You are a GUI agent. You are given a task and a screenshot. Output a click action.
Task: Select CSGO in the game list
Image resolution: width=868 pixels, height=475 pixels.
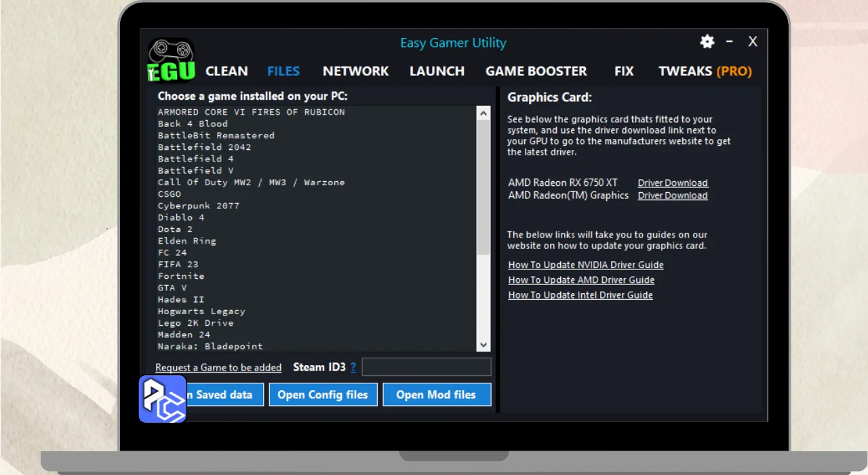coord(170,193)
